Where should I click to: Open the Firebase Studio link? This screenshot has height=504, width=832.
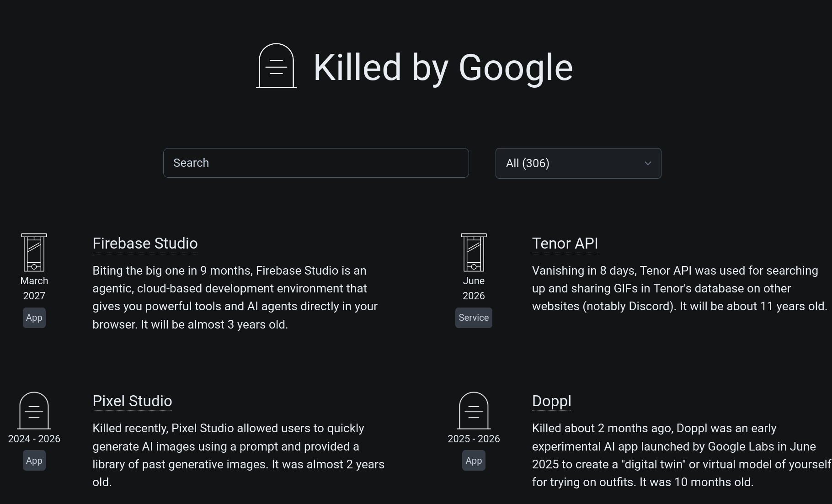[145, 244]
